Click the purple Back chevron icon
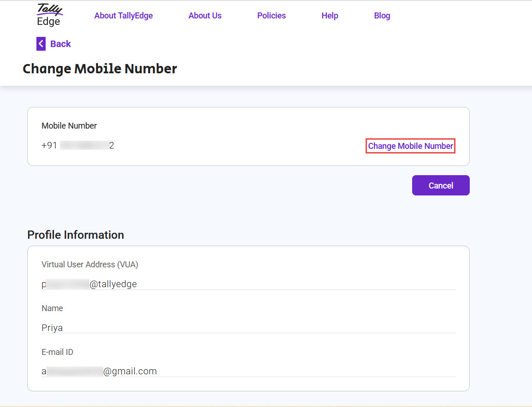This screenshot has height=407, width=532. 41,44
